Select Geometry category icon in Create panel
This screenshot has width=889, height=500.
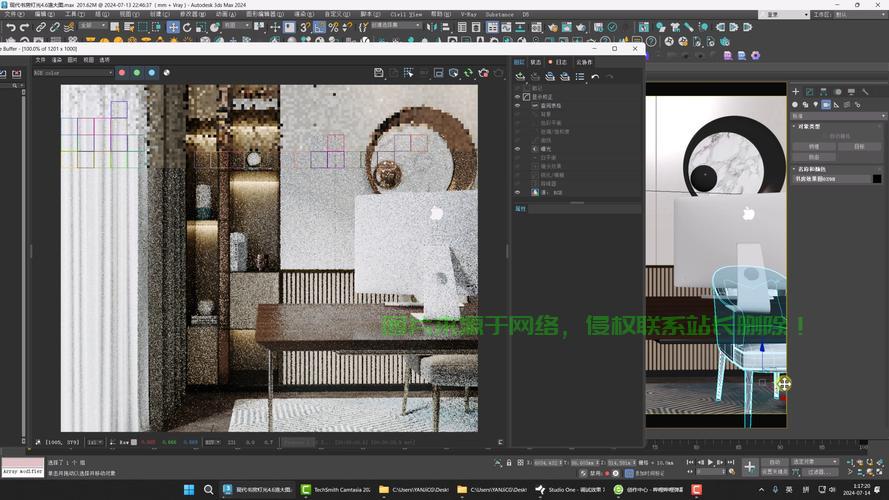click(795, 105)
